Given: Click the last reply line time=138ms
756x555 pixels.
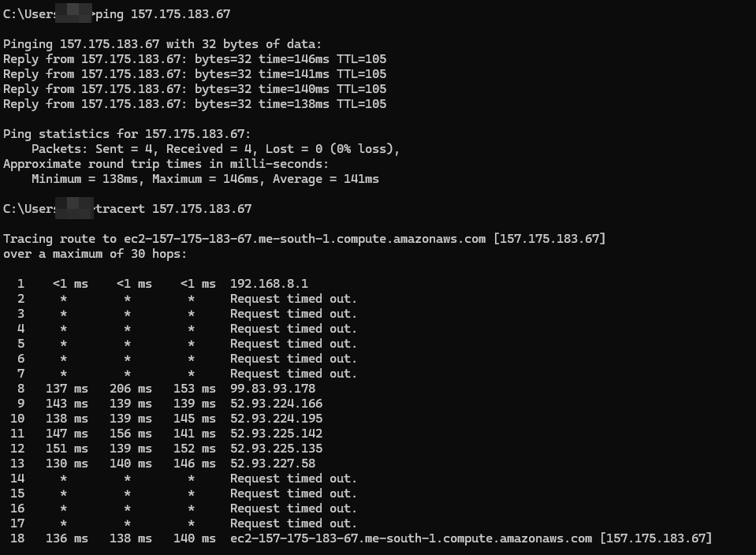Looking at the screenshot, I should click(293, 104).
